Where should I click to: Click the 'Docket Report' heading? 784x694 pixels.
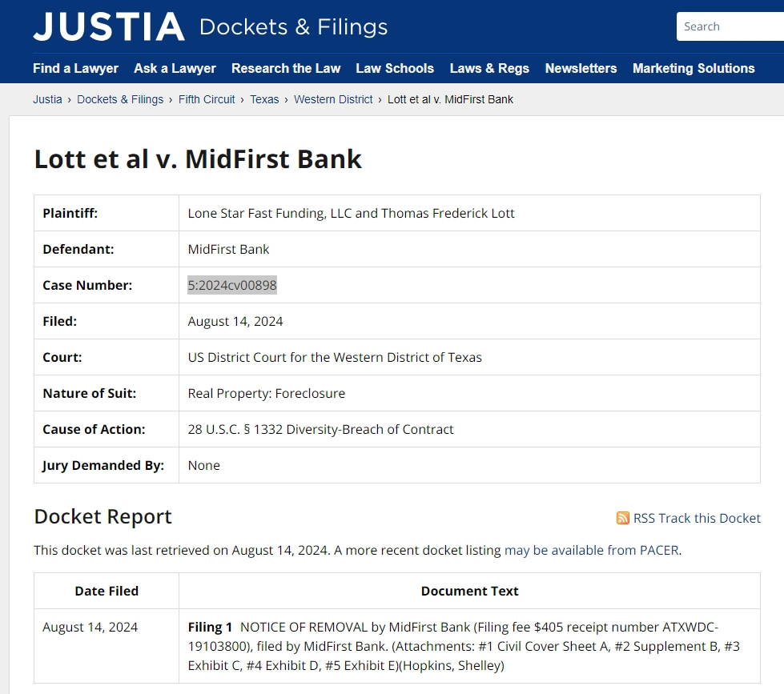pyautogui.click(x=103, y=516)
